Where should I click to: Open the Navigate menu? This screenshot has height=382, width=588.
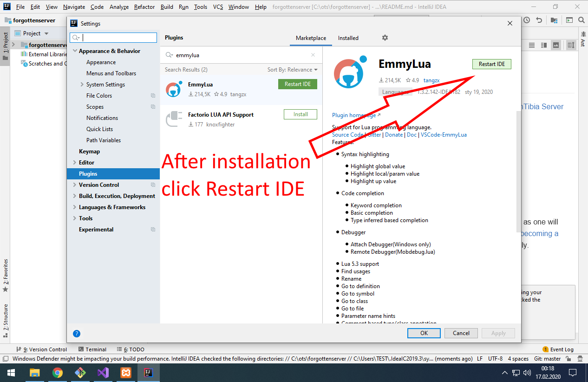(74, 7)
